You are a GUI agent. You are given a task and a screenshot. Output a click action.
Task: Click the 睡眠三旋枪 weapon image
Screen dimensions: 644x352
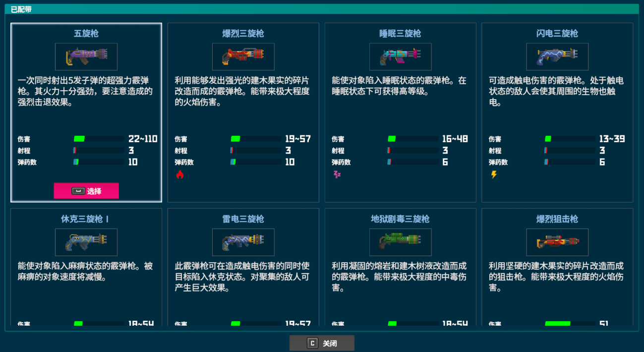(x=400, y=56)
